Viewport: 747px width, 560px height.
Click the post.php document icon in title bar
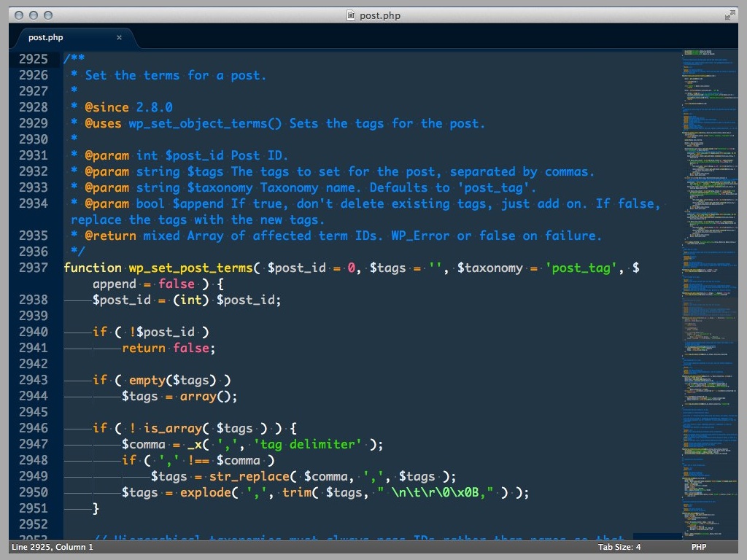(351, 15)
